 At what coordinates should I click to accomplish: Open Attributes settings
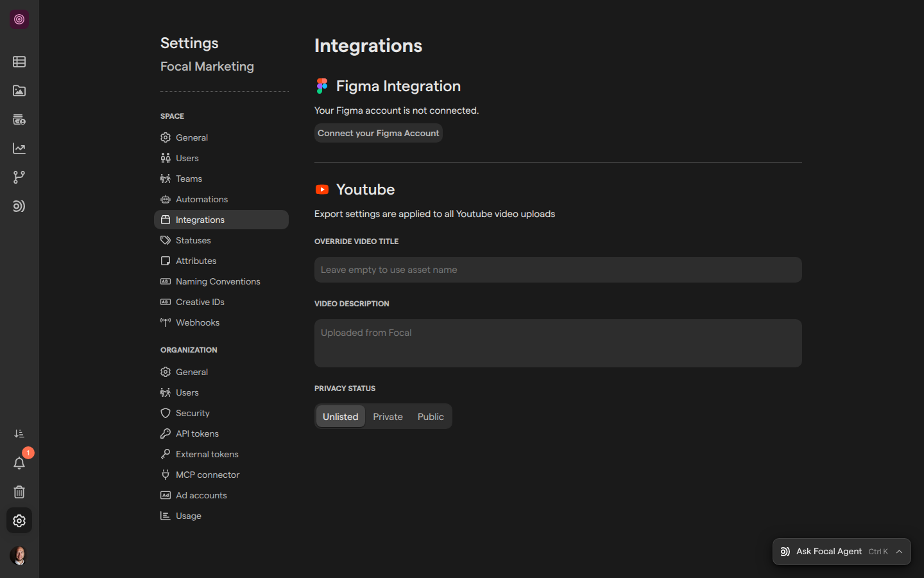coord(221,261)
